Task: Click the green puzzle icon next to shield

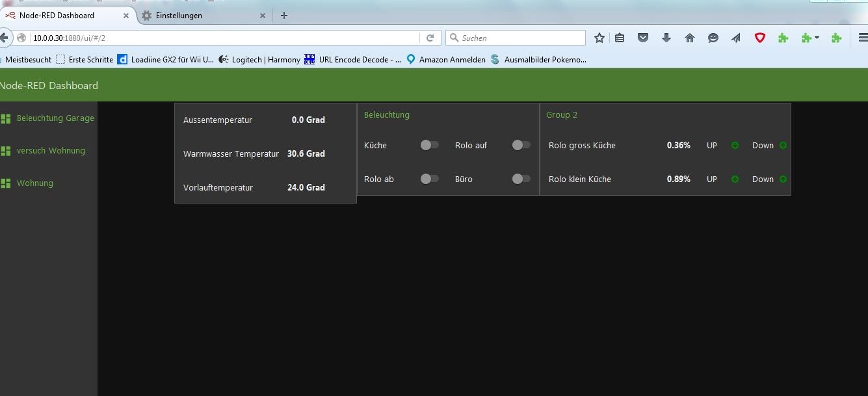Action: click(x=783, y=38)
